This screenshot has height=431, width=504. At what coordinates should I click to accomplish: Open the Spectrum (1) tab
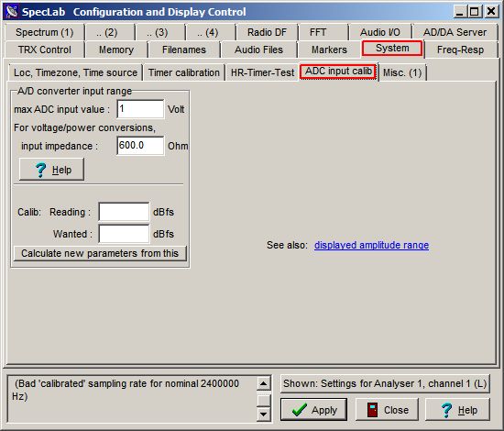[45, 32]
